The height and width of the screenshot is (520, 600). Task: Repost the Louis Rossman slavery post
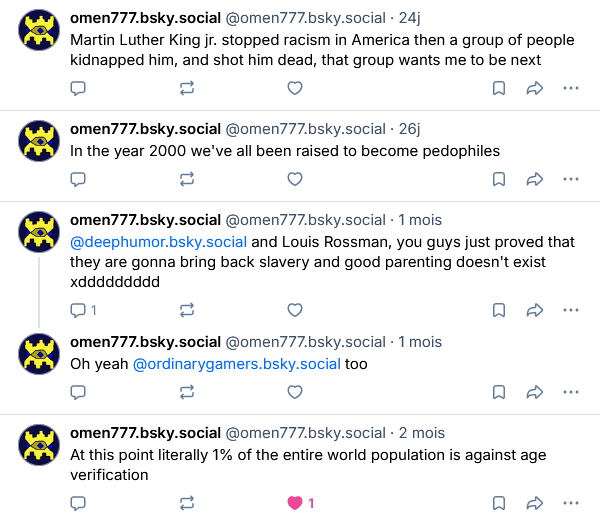[187, 310]
